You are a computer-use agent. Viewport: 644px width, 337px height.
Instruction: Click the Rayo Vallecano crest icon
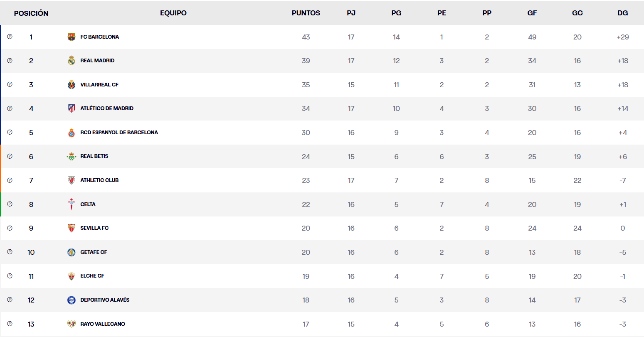(72, 324)
